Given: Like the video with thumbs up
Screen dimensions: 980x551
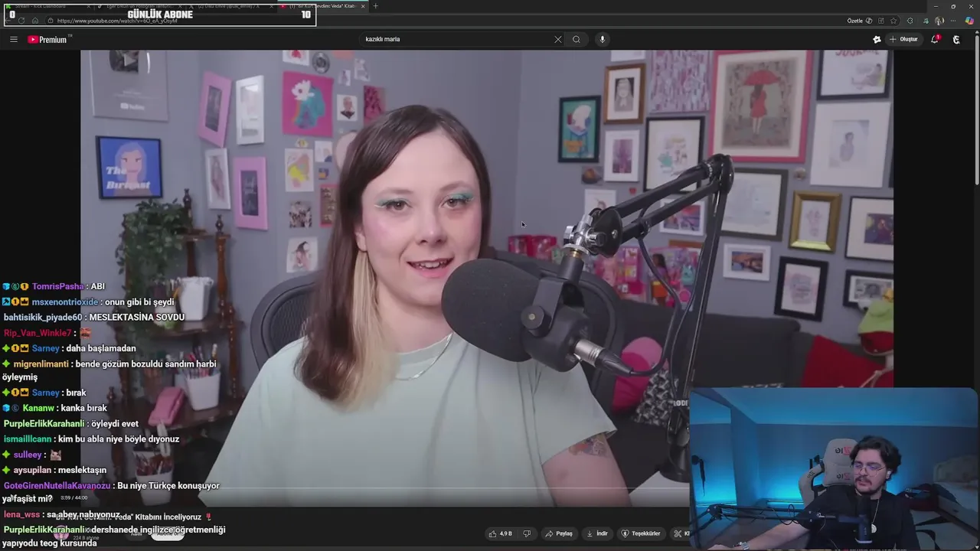Looking at the screenshot, I should coord(501,533).
